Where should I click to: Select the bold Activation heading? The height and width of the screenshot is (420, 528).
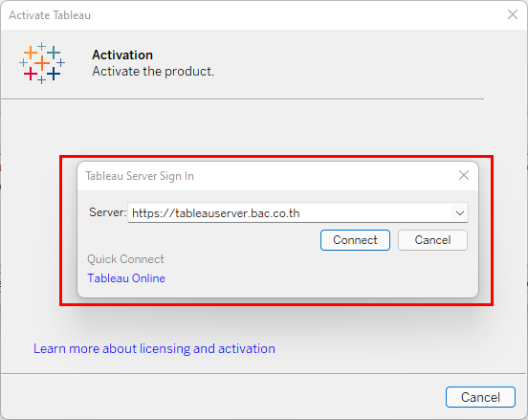click(122, 55)
